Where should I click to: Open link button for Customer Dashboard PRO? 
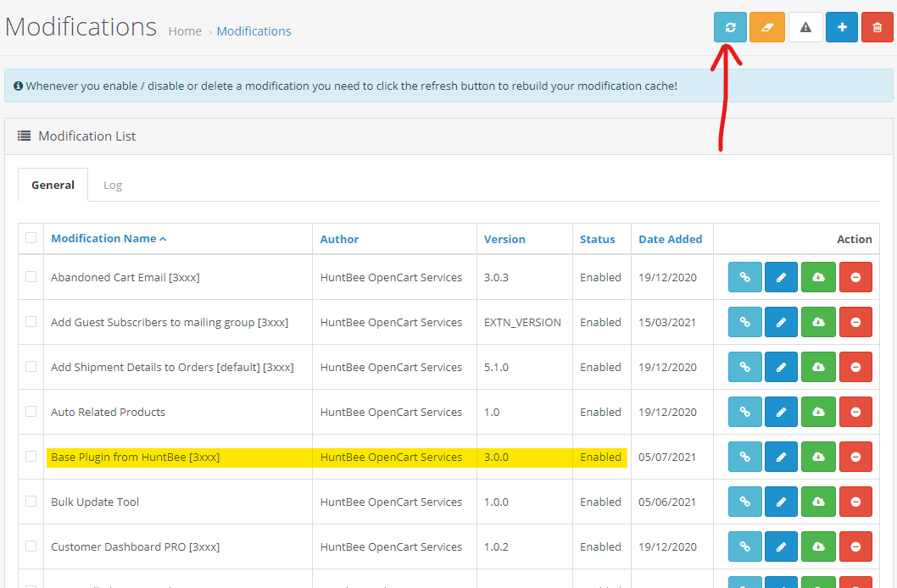[745, 546]
